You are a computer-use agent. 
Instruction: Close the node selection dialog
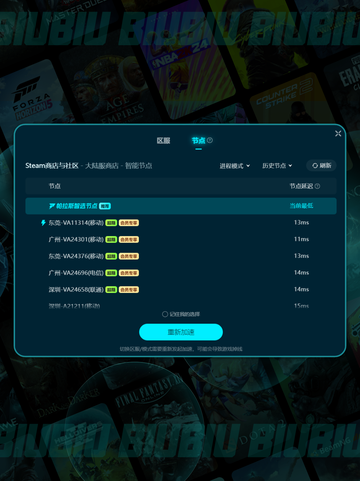click(x=338, y=134)
